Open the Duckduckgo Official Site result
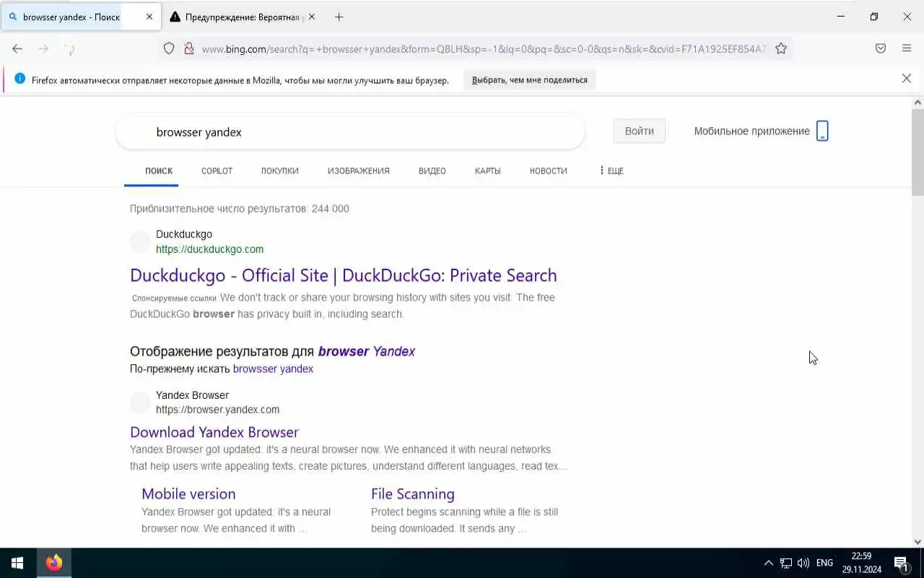This screenshot has width=924, height=578. [x=344, y=275]
